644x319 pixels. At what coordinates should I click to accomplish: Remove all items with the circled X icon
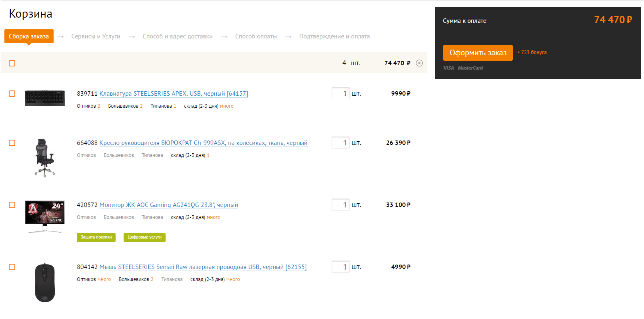(419, 63)
